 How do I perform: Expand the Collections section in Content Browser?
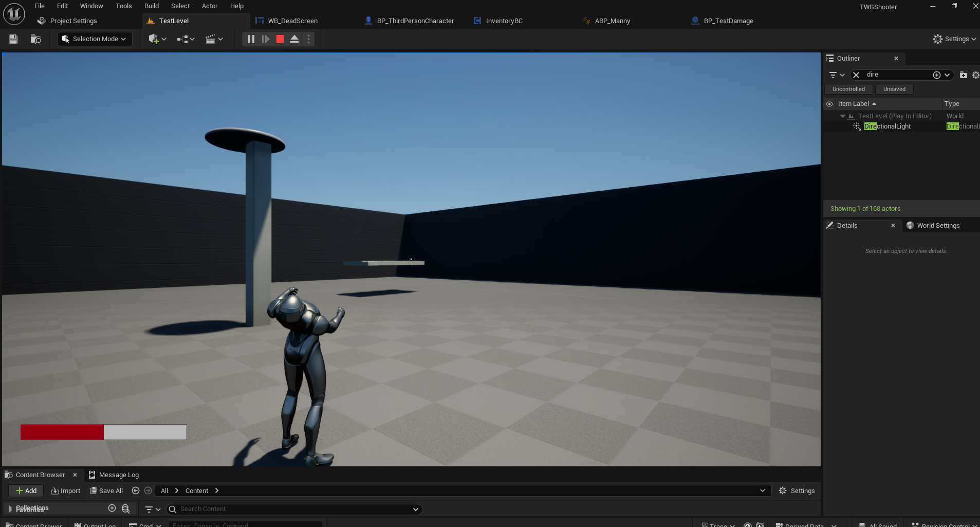(10, 508)
